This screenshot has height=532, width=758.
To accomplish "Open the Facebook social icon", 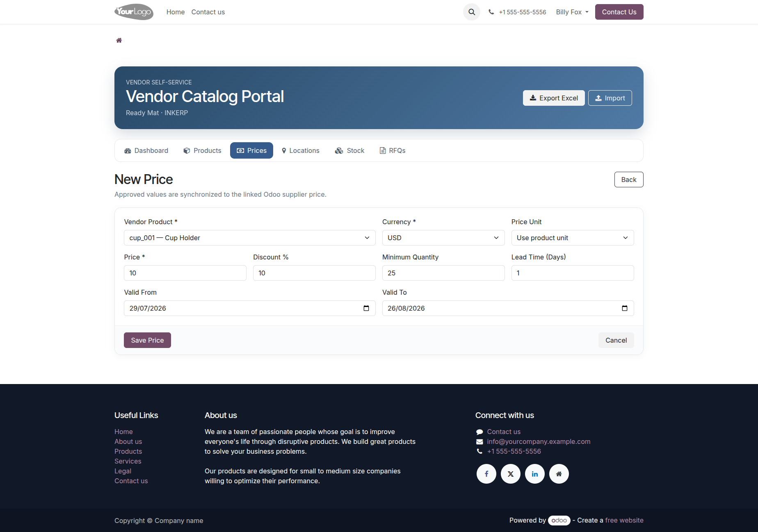I will [x=486, y=474].
